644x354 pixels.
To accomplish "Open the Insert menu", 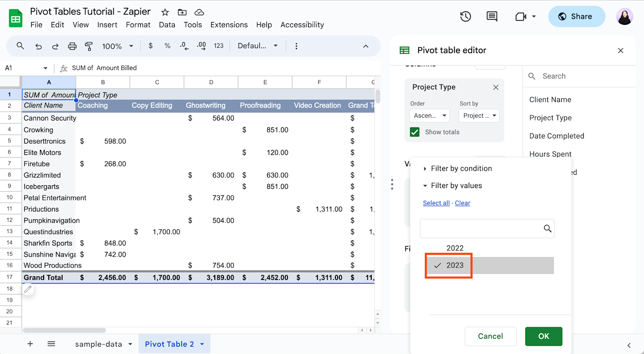I will coord(107,25).
